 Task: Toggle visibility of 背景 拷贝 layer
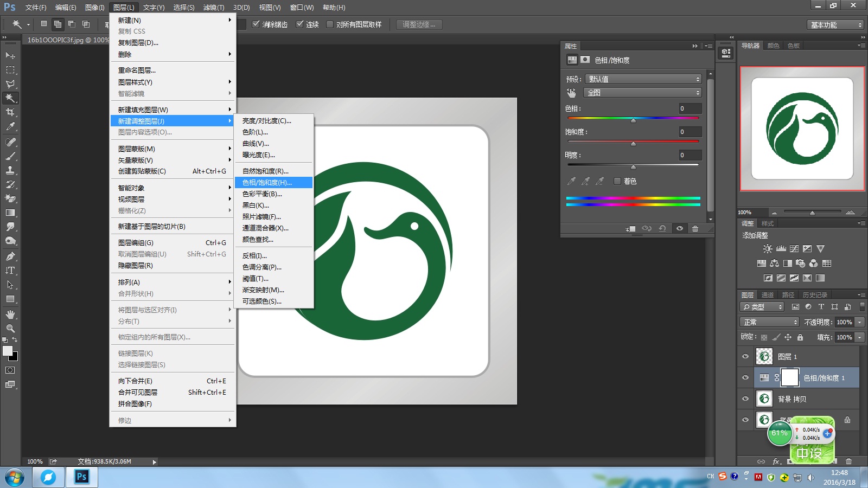pos(745,399)
